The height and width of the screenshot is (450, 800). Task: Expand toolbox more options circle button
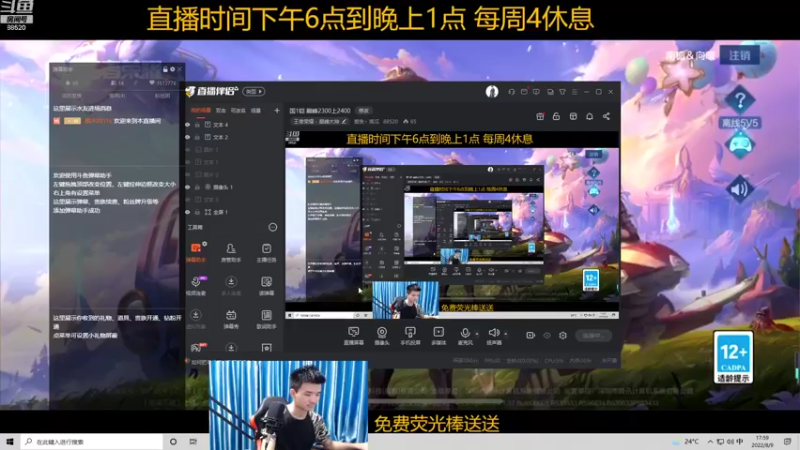[273, 227]
